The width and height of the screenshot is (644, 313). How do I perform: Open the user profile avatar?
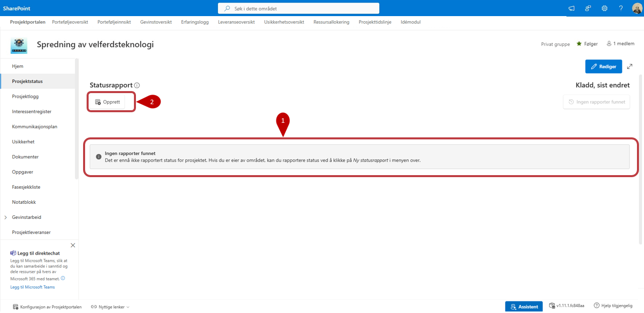tap(637, 8)
